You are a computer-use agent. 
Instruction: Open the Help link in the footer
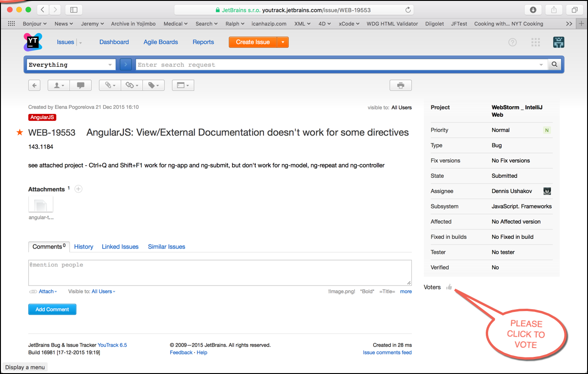(x=202, y=352)
